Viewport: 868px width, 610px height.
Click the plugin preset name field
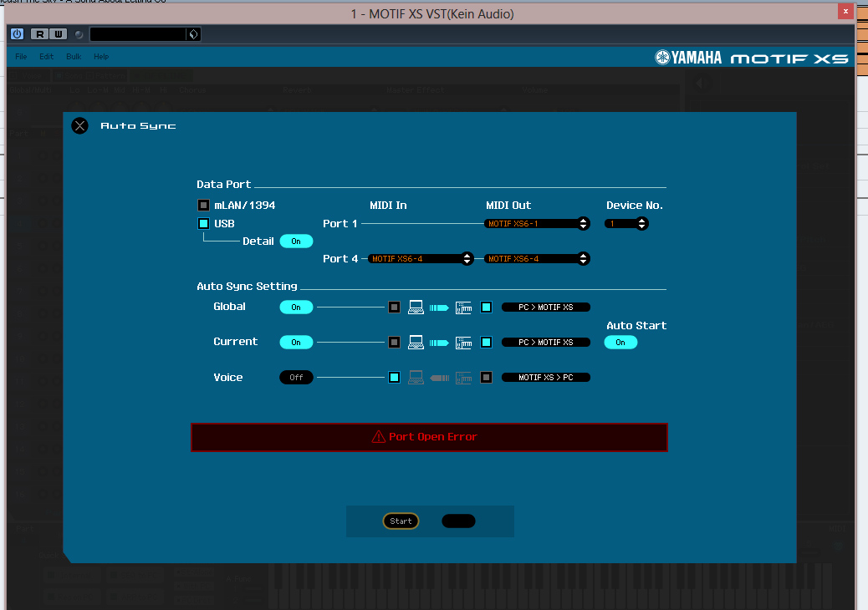[x=138, y=34]
